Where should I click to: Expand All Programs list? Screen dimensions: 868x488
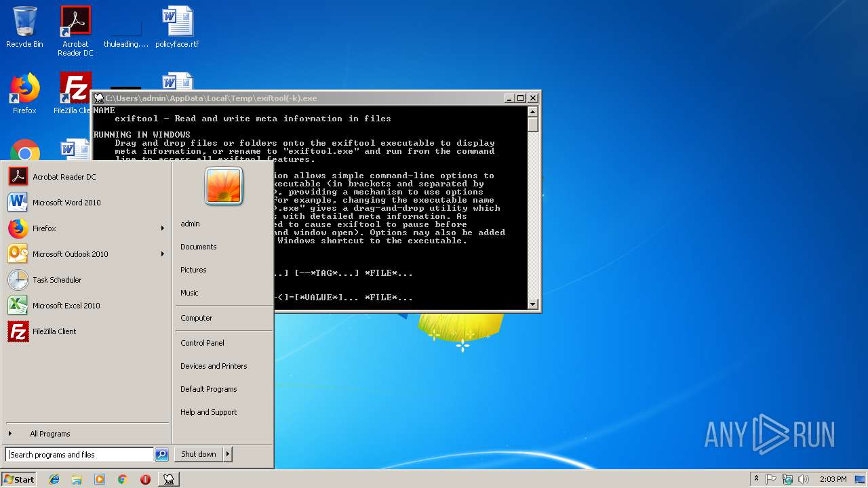[85, 434]
